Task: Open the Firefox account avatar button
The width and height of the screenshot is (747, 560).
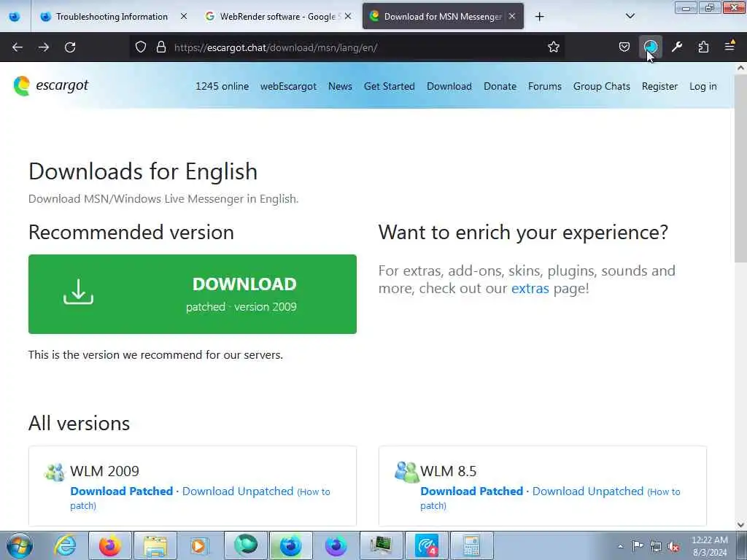Action: pyautogui.click(x=650, y=47)
